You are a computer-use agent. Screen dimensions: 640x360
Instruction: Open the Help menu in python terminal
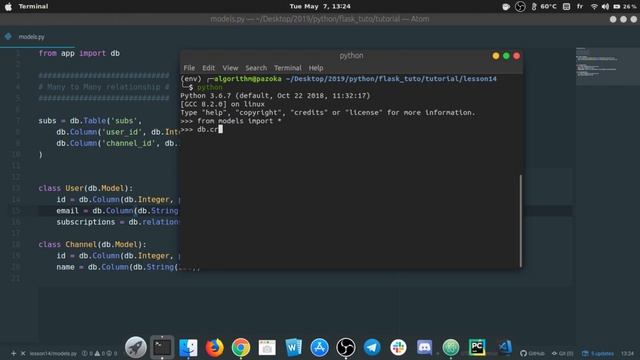pos(316,68)
